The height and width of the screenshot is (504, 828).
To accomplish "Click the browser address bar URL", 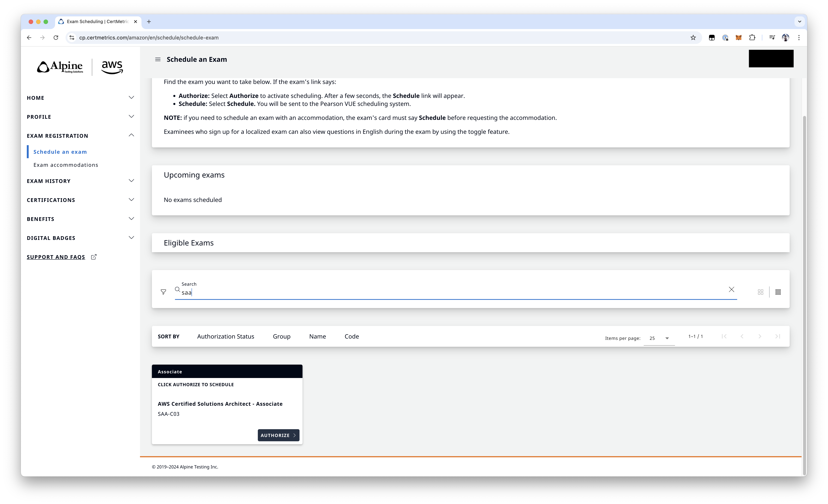I will tap(149, 38).
